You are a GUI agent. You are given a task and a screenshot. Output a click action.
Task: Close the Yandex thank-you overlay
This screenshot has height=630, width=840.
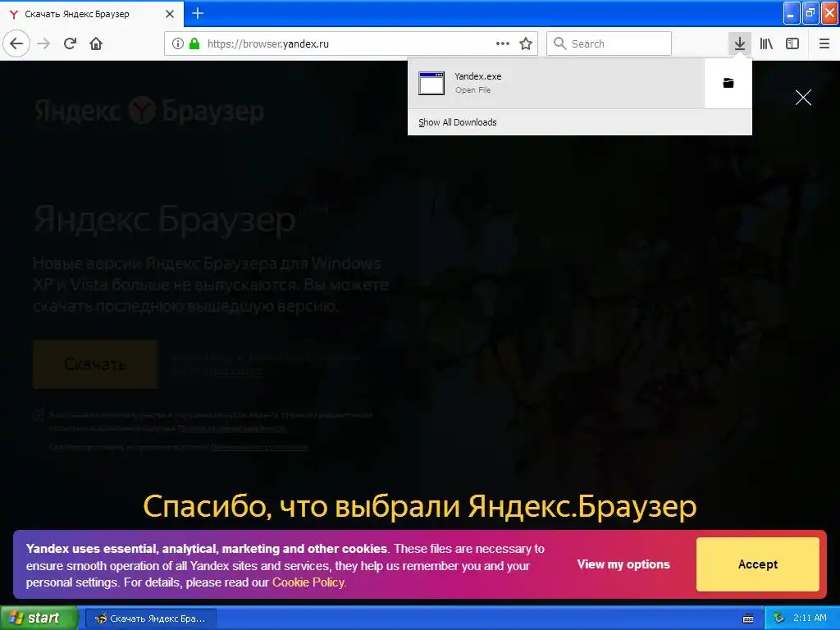click(x=803, y=97)
